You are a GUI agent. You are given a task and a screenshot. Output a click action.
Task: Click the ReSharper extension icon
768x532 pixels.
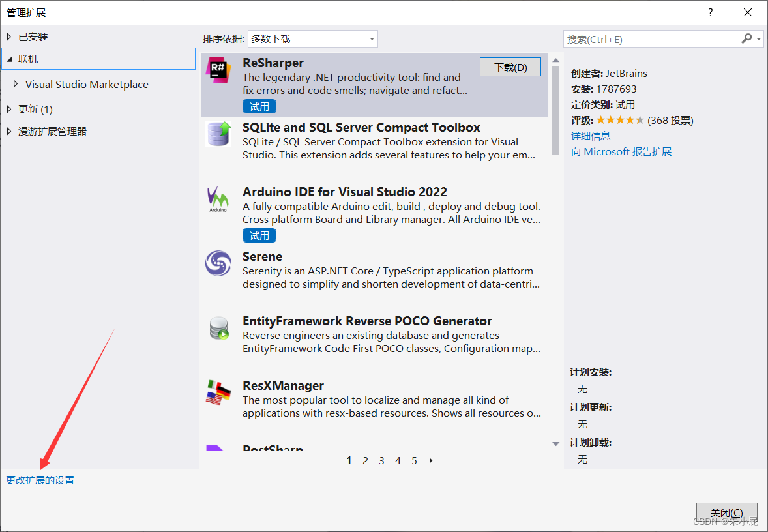click(218, 70)
